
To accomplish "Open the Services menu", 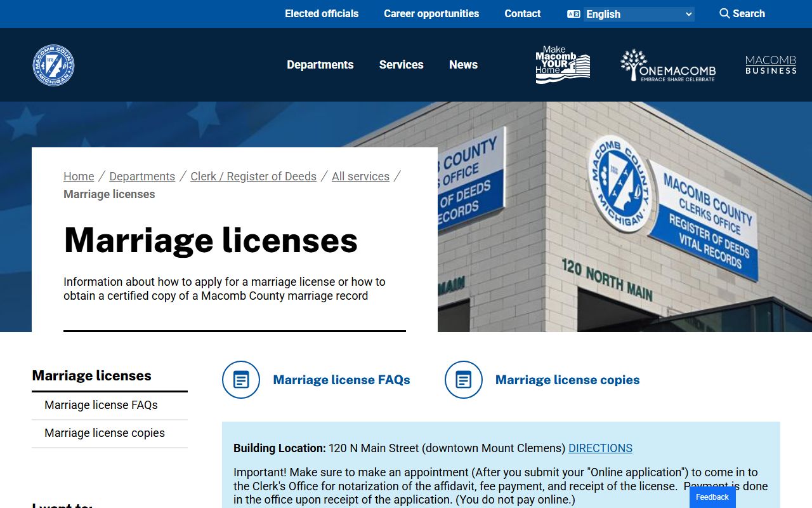I will pos(402,65).
